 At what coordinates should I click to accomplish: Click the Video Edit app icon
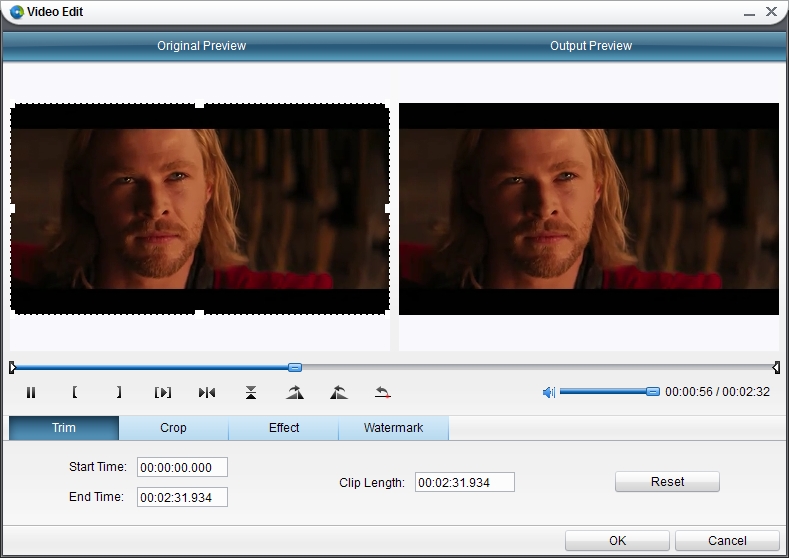click(17, 12)
